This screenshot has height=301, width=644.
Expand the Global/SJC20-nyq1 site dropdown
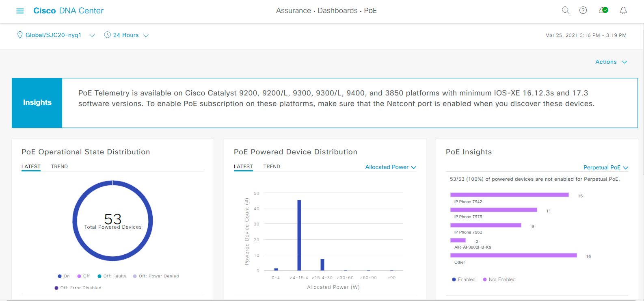tap(92, 35)
